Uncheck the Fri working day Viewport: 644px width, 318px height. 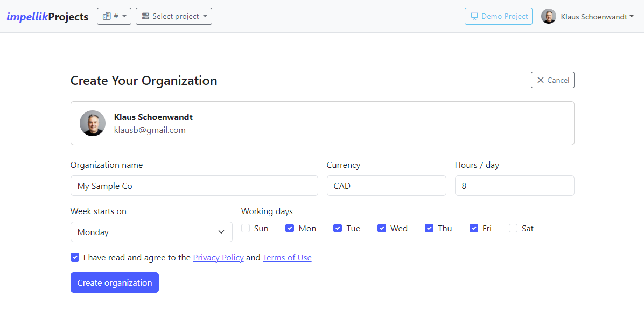[x=474, y=229]
